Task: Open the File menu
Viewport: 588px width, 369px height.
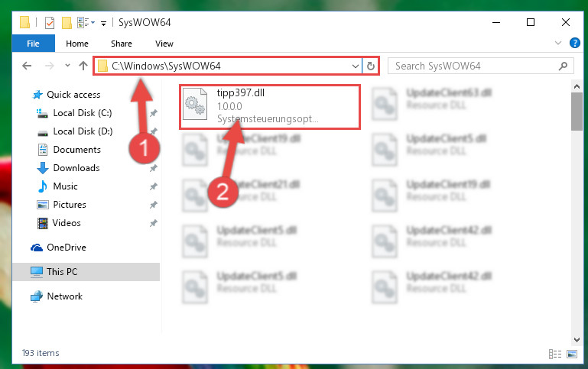Action: (x=33, y=44)
